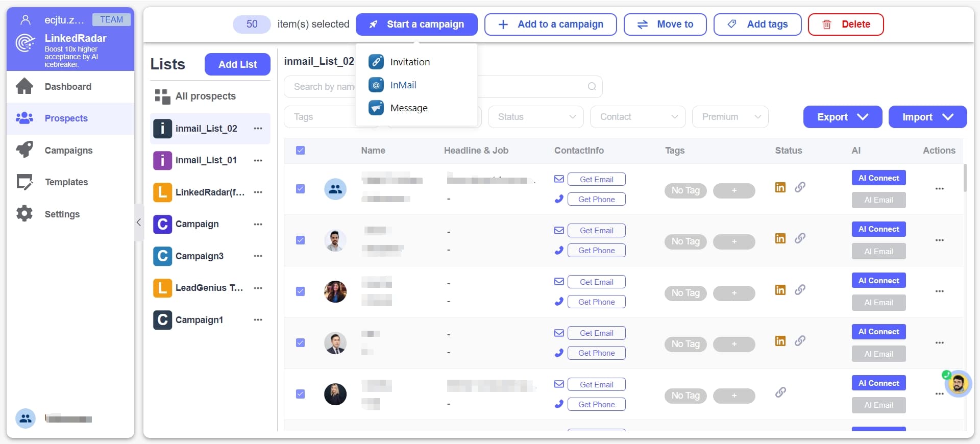Select the LeadGenius T... list
This screenshot has width=980, height=444.
click(210, 288)
